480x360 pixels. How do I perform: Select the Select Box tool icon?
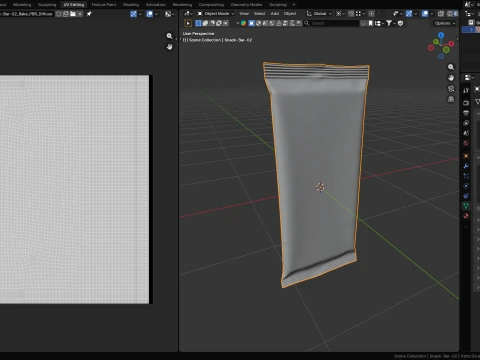188,23
